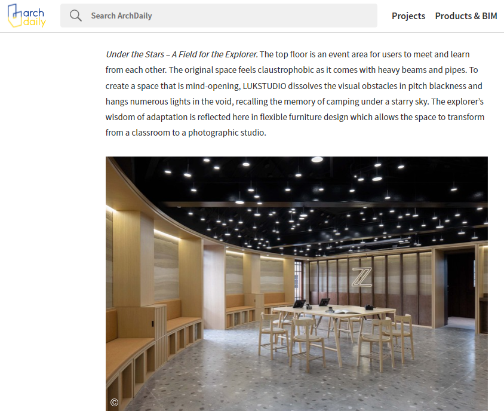Click the neon Z sign in photo

point(362,277)
